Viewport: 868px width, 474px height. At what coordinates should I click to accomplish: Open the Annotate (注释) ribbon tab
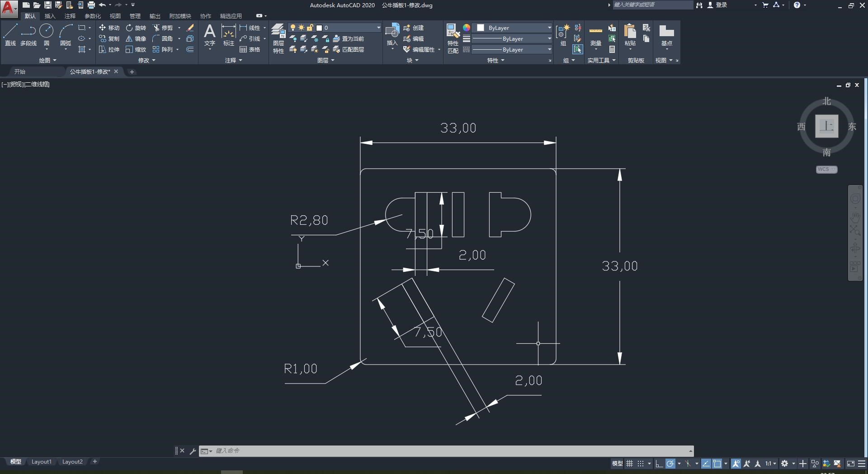(70, 16)
